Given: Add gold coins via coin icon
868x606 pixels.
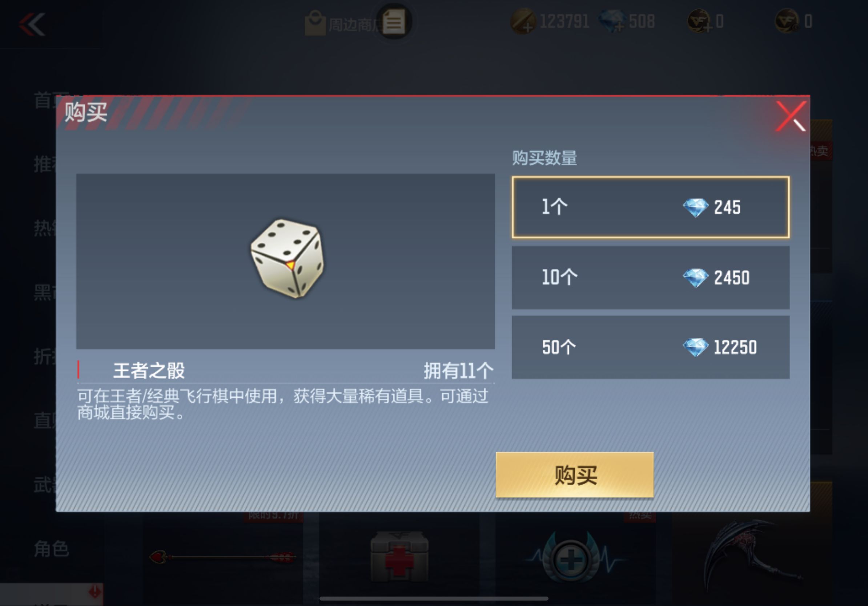Looking at the screenshot, I should point(523,21).
